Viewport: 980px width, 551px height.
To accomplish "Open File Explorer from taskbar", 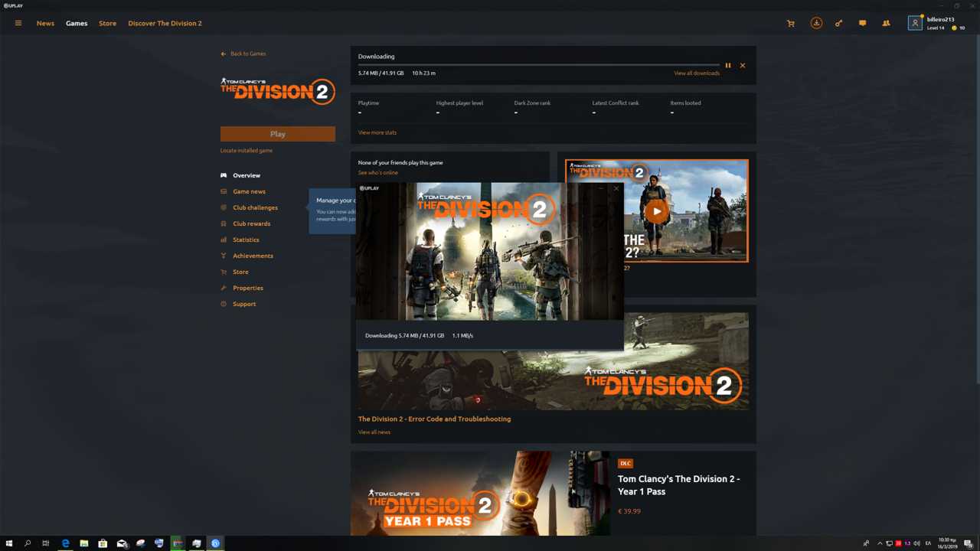I will [84, 543].
